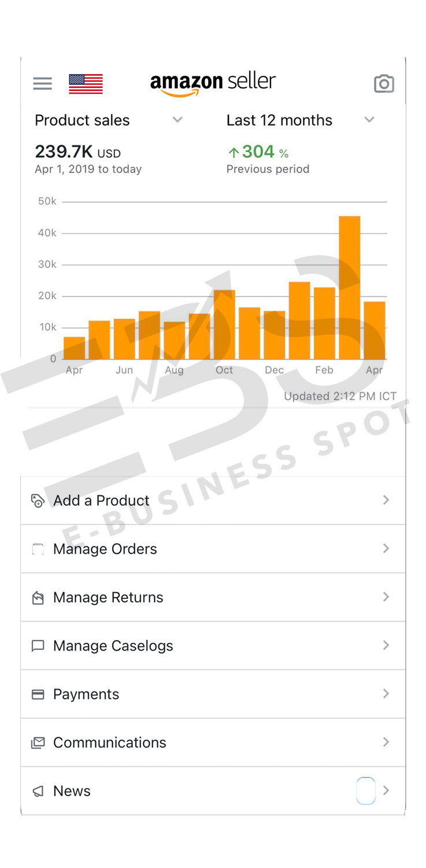Open the hamburger navigation menu
The width and height of the screenshot is (426, 868).
point(42,83)
